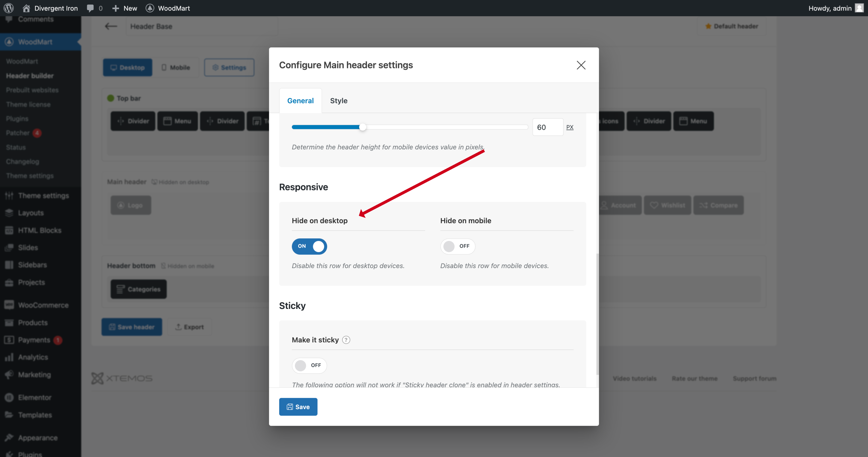
Task: Export the header layout
Action: pyautogui.click(x=189, y=327)
